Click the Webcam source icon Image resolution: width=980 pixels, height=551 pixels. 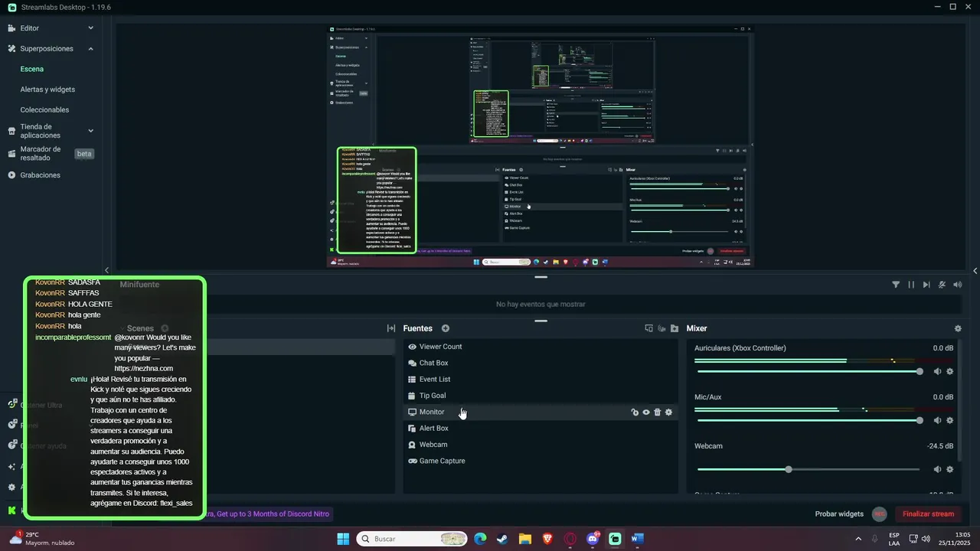[413, 445]
